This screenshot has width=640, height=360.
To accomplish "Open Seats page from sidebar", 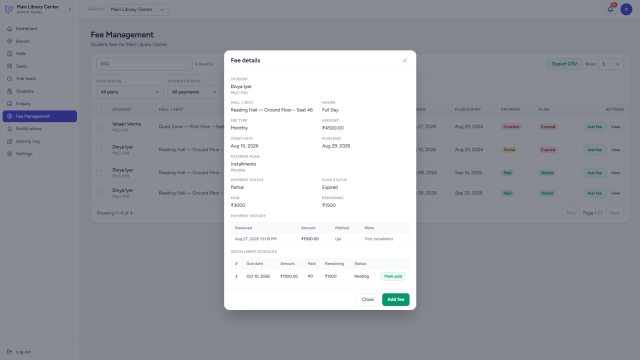I will [40, 66].
